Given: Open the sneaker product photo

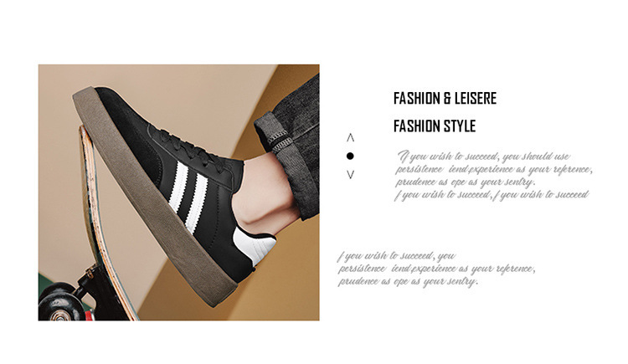Looking at the screenshot, I should coord(178,192).
